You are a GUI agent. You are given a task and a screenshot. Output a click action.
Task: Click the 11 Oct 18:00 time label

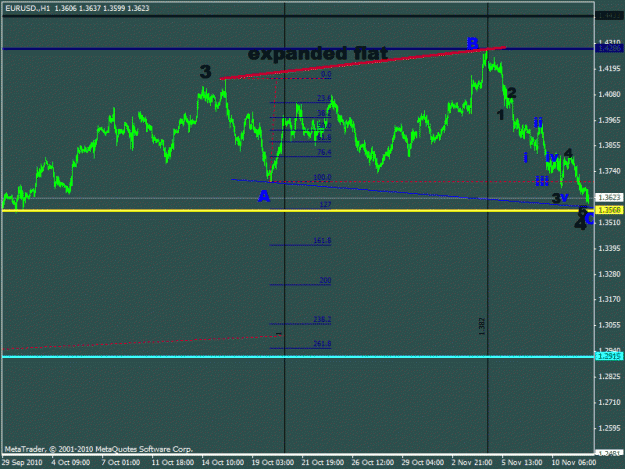[x=173, y=462]
